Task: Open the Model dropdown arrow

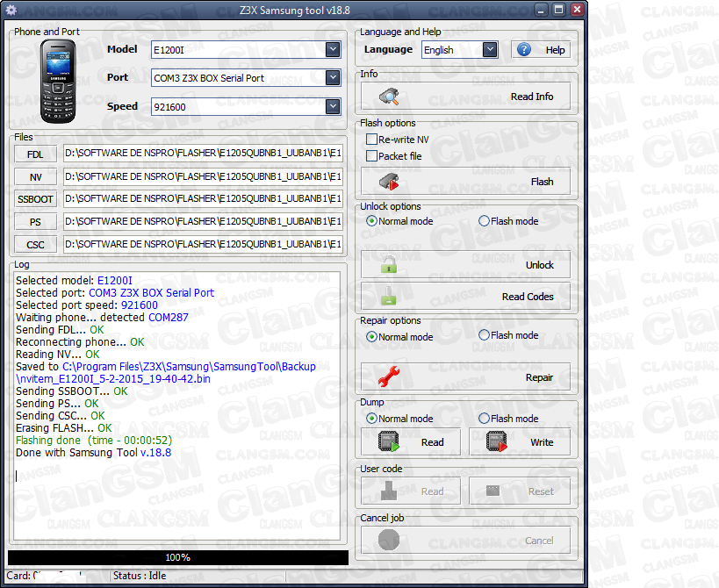Action: click(x=333, y=49)
